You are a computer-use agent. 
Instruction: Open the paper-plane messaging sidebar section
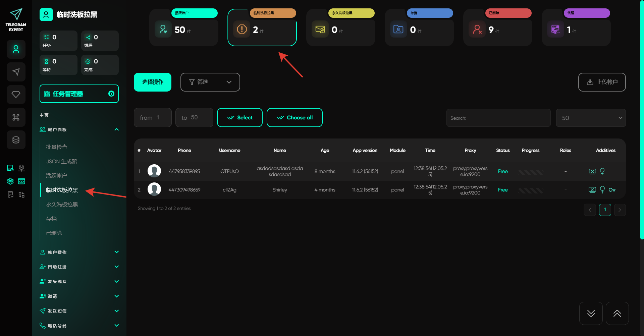pyautogui.click(x=16, y=72)
